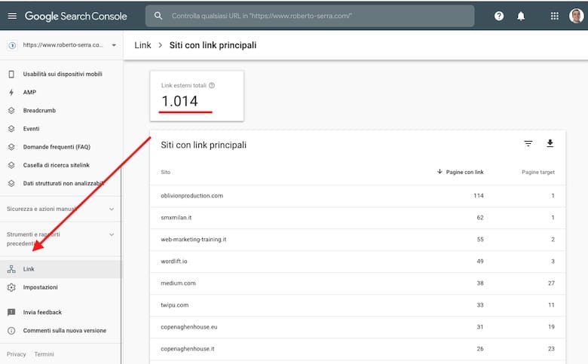Download the table with export icon
The width and height of the screenshot is (588, 364).
550,143
